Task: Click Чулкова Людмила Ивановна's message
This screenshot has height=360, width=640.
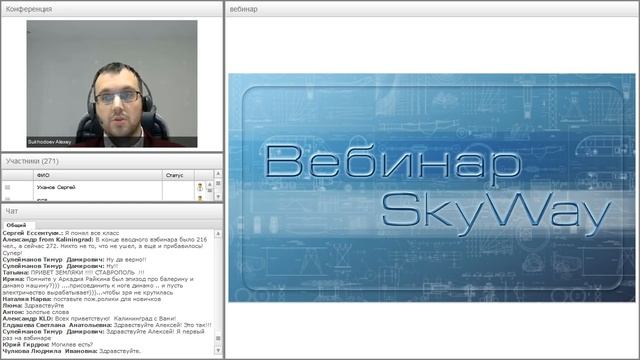Action: 72,351
